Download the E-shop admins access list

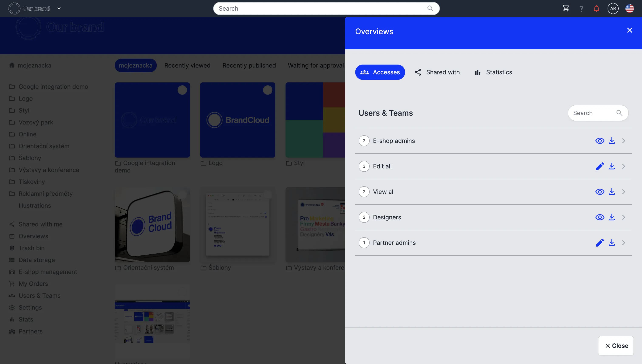[x=612, y=141]
